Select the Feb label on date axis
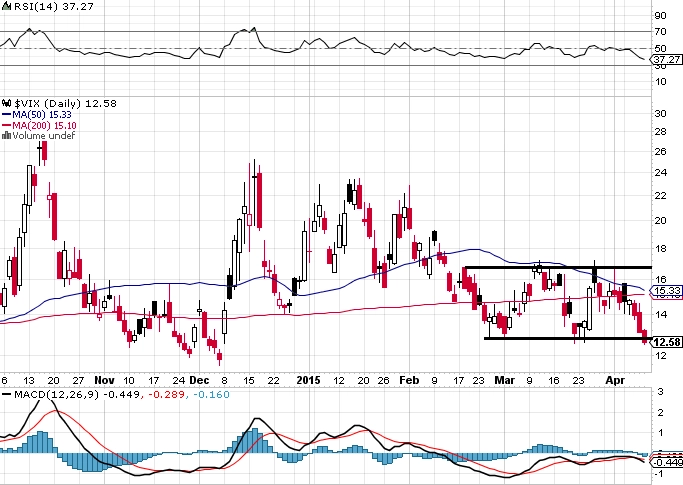The width and height of the screenshot is (683, 485). point(409,380)
